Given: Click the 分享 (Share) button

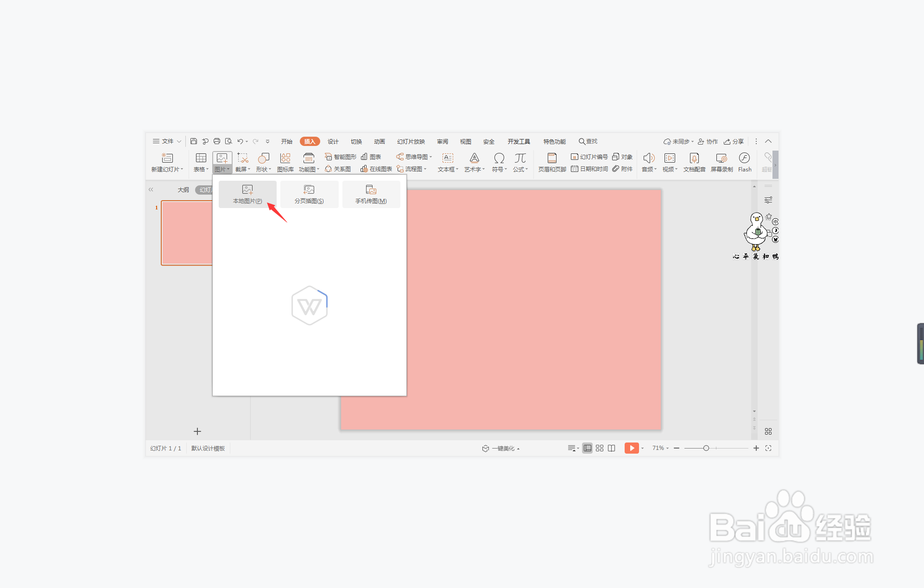Looking at the screenshot, I should pyautogui.click(x=734, y=141).
